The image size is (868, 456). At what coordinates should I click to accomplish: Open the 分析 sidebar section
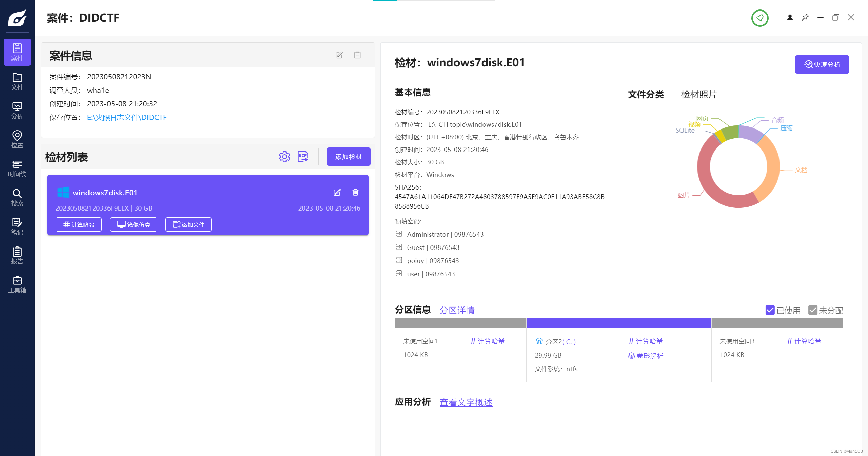(17, 111)
